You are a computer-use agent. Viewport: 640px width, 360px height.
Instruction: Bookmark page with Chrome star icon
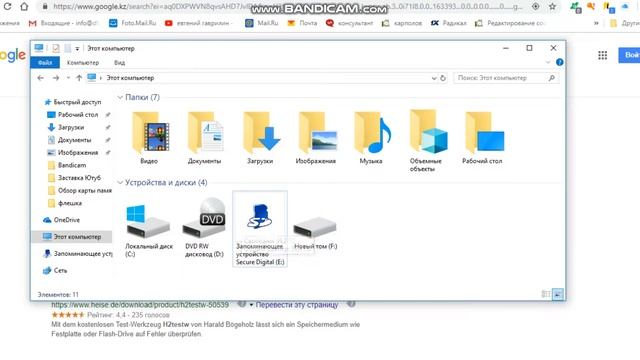[552, 7]
